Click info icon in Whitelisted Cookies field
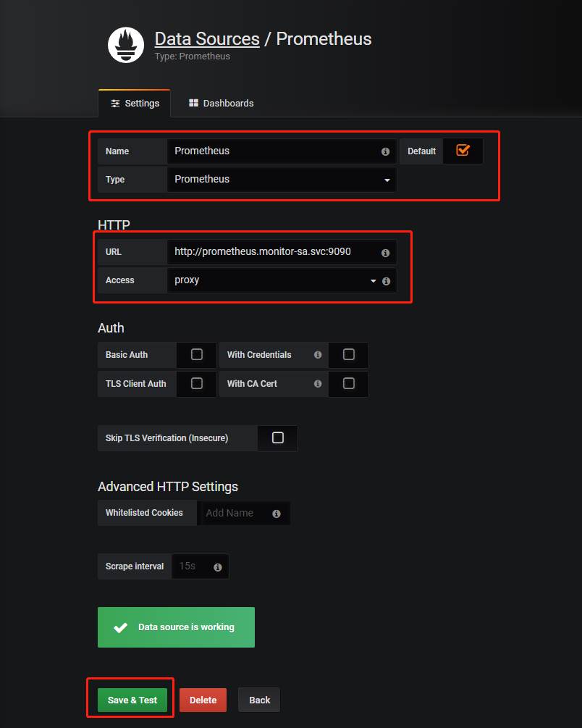Screen dimensions: 582x728 277,514
